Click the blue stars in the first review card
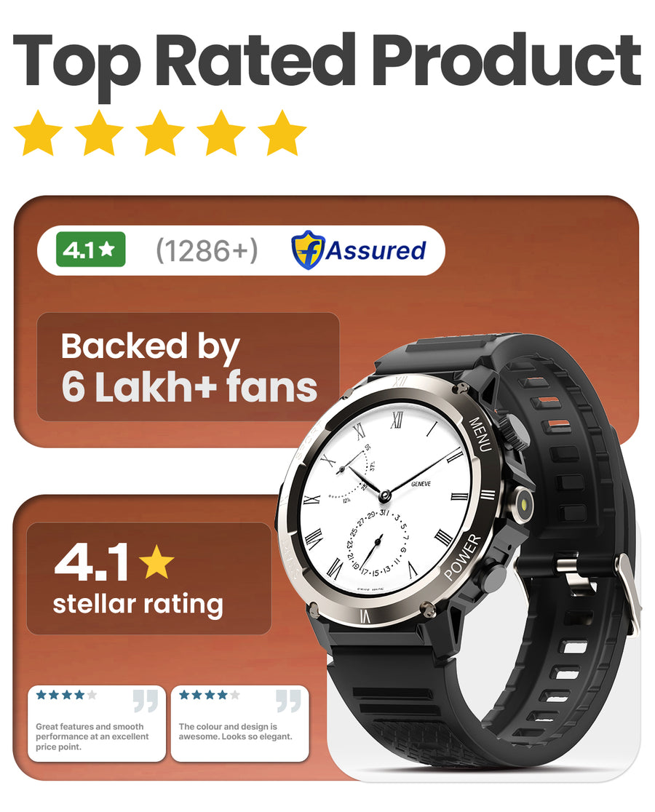655x812 pixels. [x=66, y=695]
